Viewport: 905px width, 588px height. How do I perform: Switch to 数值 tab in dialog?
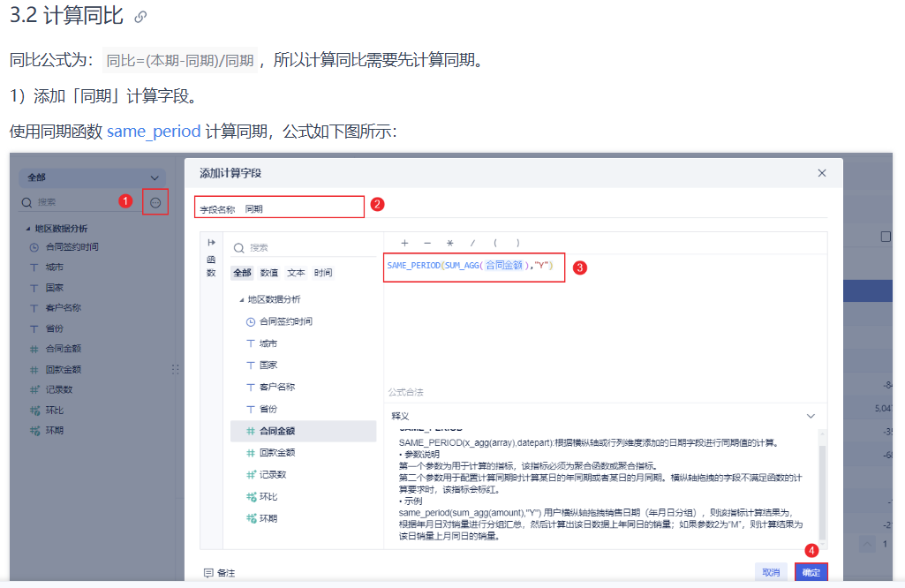click(269, 273)
